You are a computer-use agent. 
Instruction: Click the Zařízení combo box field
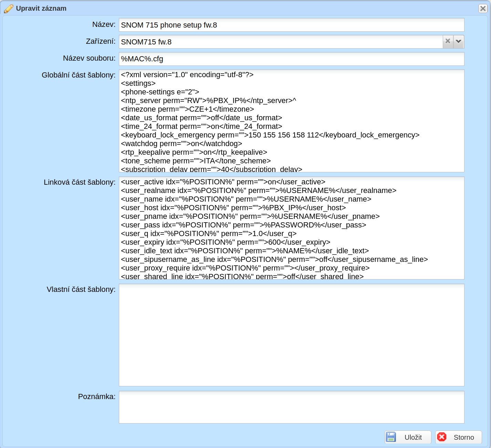[281, 42]
